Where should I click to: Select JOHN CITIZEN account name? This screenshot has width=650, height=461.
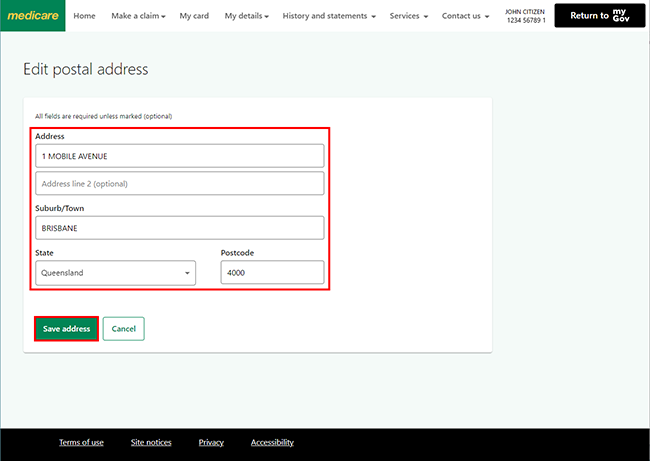tap(525, 12)
